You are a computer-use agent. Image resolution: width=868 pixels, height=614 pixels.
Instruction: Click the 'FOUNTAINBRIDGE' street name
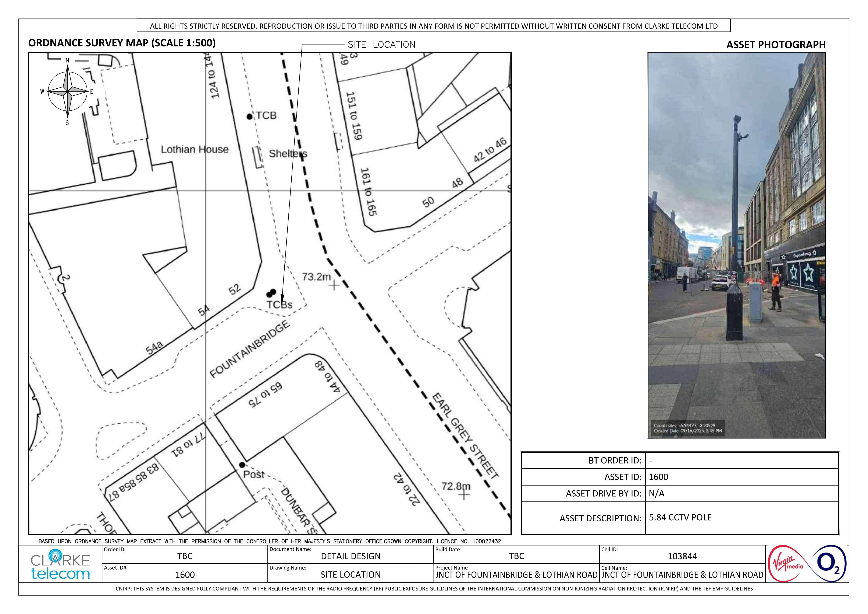tap(250, 349)
